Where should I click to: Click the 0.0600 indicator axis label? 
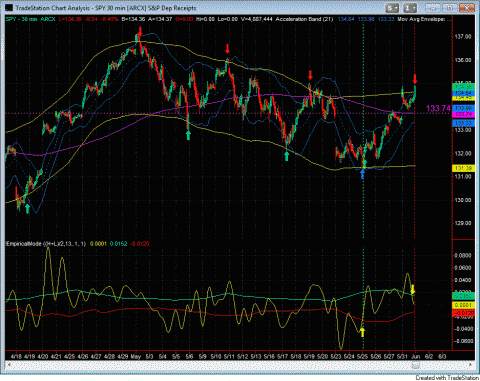click(464, 268)
